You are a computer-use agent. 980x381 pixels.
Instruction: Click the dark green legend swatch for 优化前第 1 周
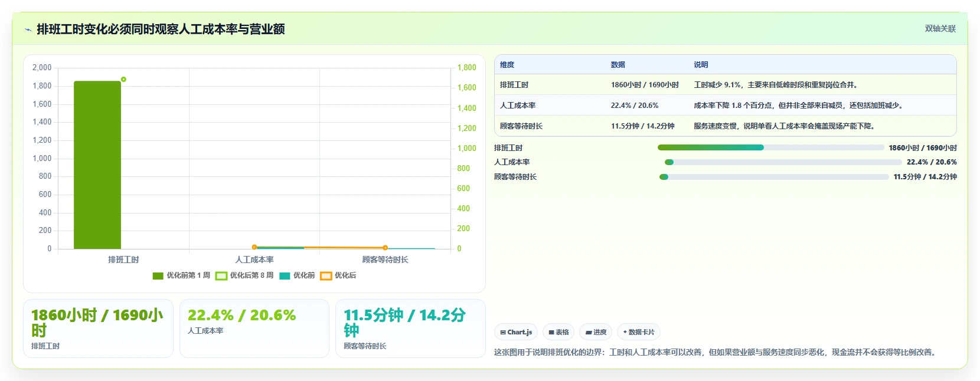[x=158, y=276]
